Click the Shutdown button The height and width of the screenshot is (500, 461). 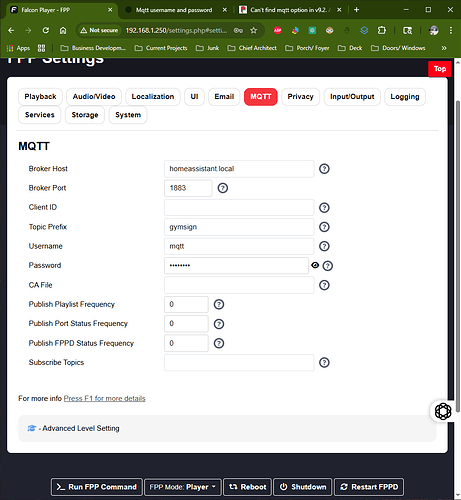(x=303, y=487)
